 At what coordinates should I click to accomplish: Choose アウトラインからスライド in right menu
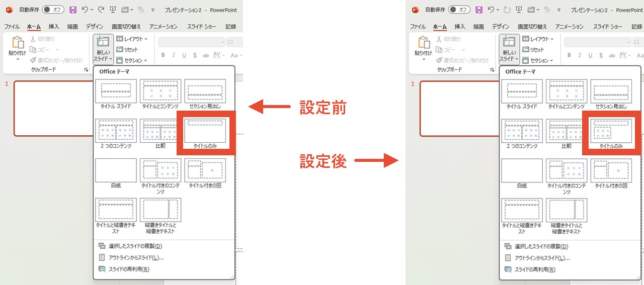[570, 258]
